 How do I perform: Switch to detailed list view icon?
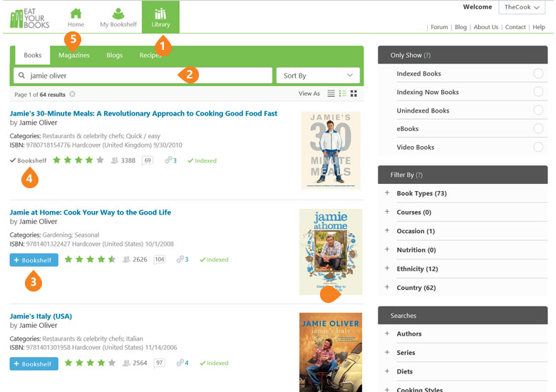click(x=343, y=93)
